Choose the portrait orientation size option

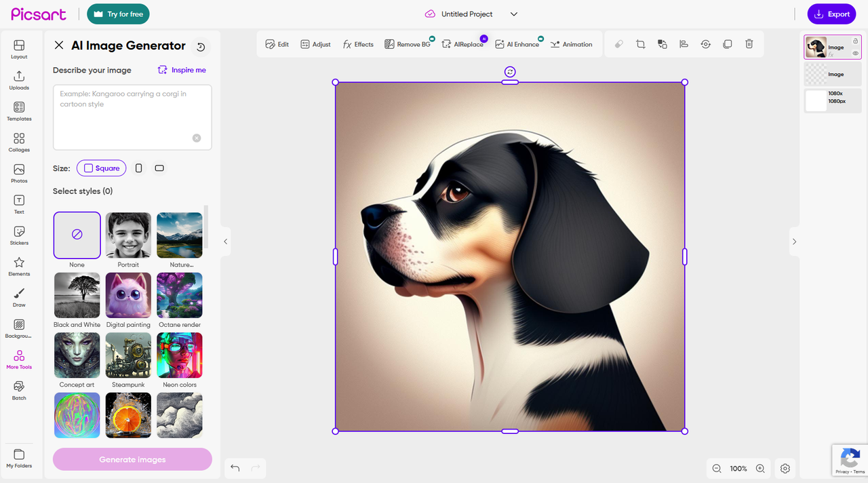(x=139, y=168)
